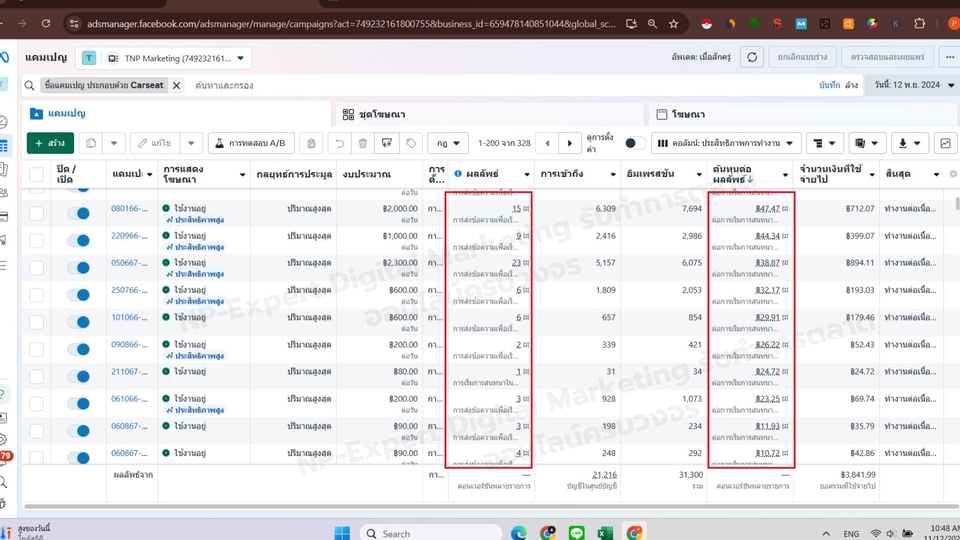Image resolution: width=960 pixels, height=540 pixels.
Task: Expand arrow next to แก้ไข edit button
Action: [x=191, y=143]
